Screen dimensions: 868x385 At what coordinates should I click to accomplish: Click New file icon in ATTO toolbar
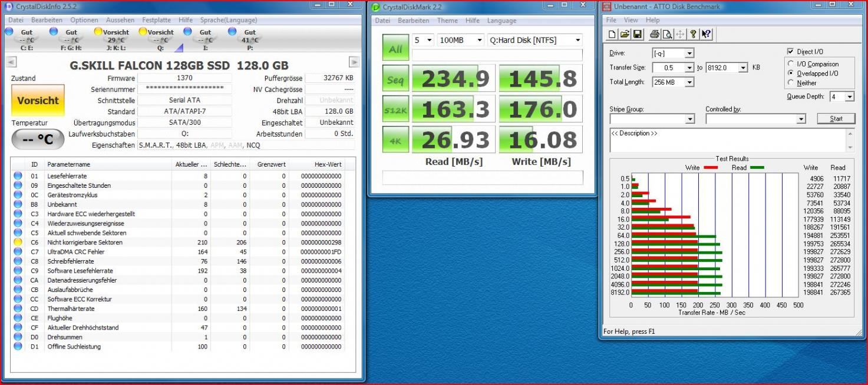coord(612,34)
